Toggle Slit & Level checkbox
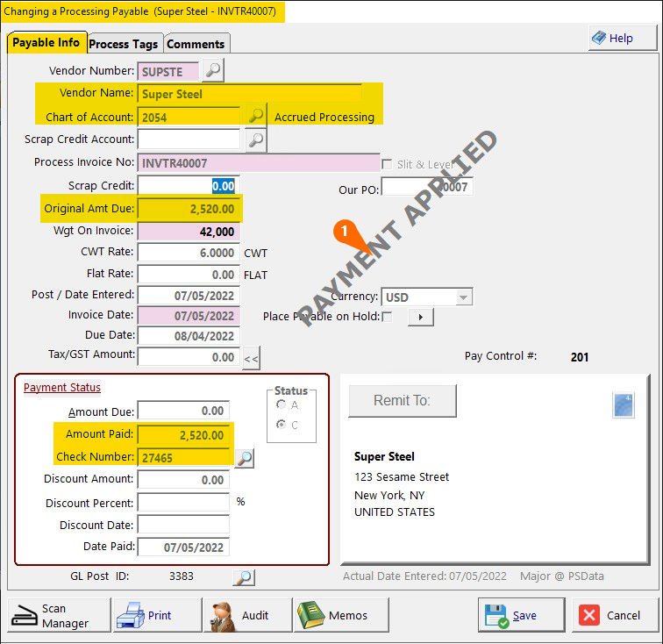The height and width of the screenshot is (644, 663). coord(387,164)
